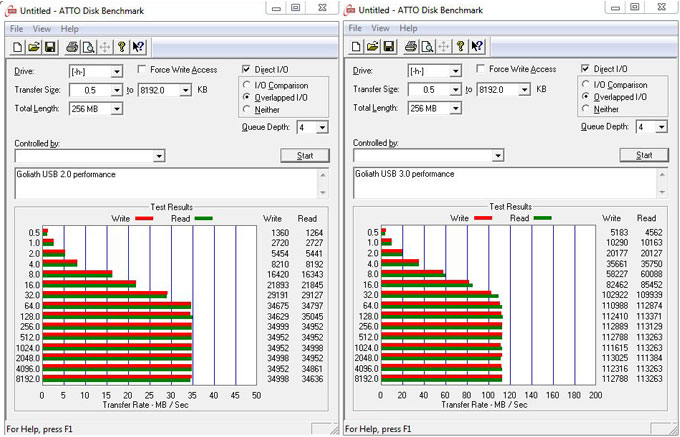Click Save icon in right window
Screen dimensions: 680x437
[389, 46]
